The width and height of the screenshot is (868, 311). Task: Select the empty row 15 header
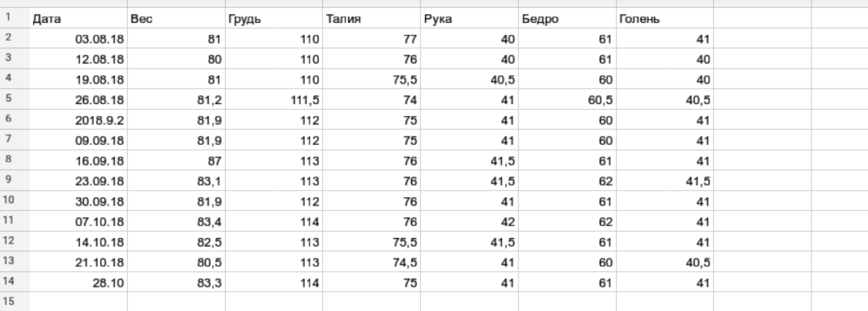coord(9,301)
